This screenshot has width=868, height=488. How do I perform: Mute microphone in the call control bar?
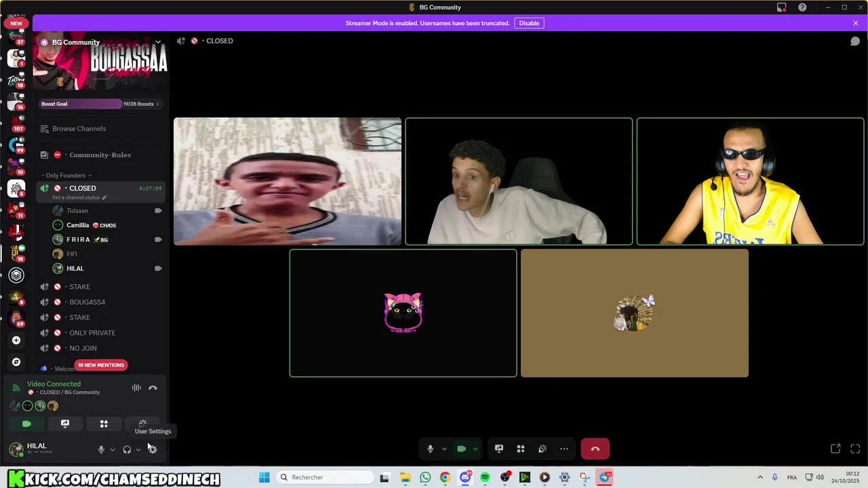pyautogui.click(x=430, y=449)
